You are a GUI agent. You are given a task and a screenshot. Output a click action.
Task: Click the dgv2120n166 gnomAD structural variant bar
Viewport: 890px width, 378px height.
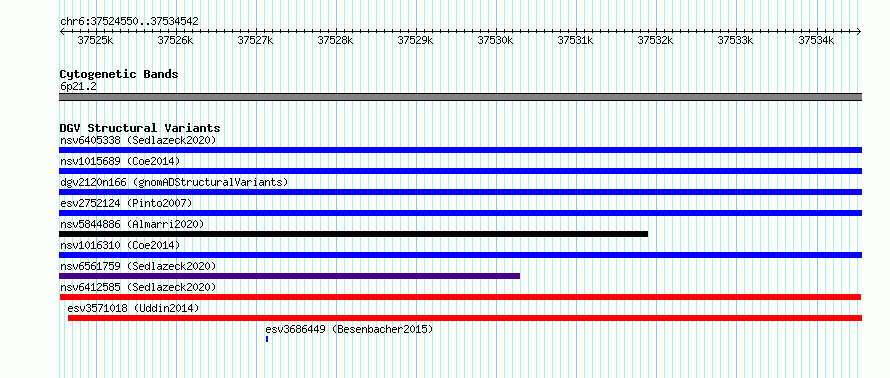tap(460, 192)
